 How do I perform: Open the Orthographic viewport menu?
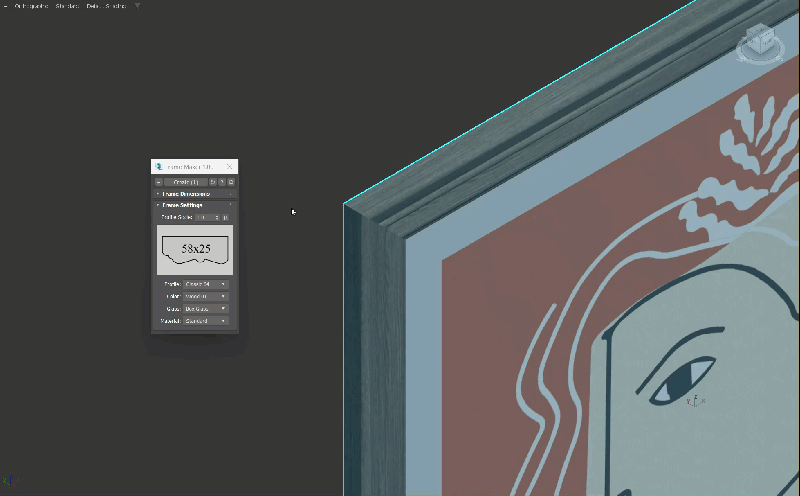(31, 6)
